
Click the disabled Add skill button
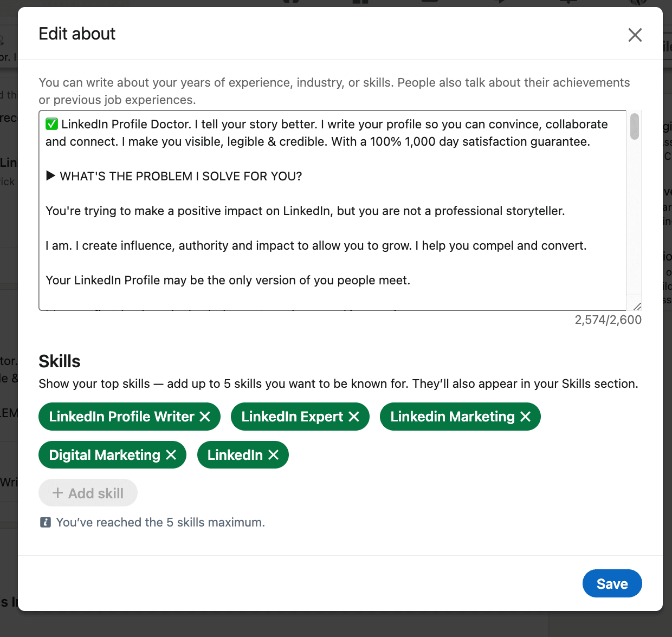coord(88,493)
